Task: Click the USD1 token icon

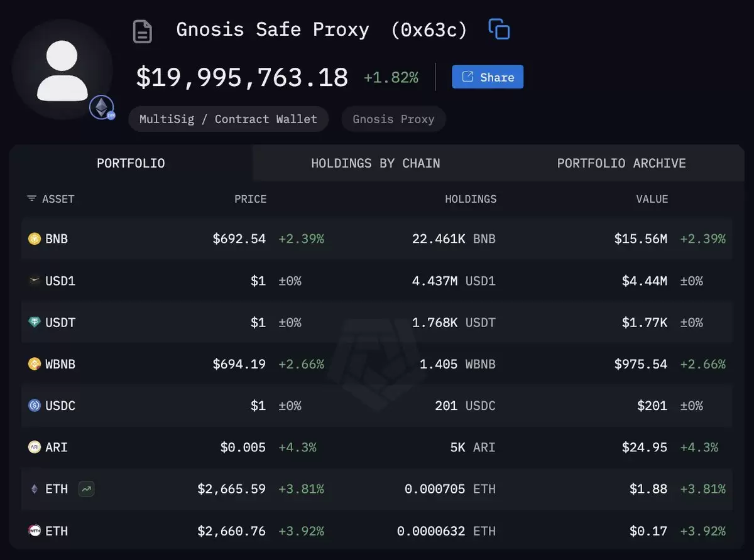Action: [35, 281]
